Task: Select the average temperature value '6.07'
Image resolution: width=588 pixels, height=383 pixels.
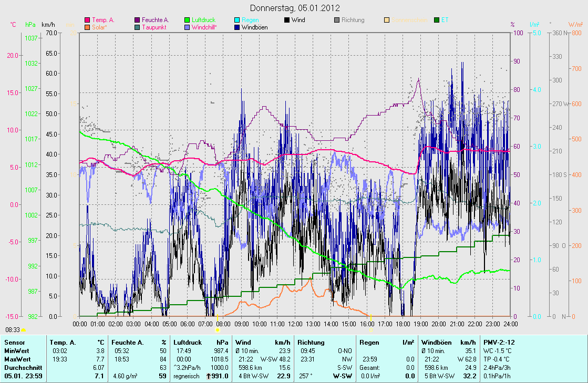Action: tap(99, 368)
